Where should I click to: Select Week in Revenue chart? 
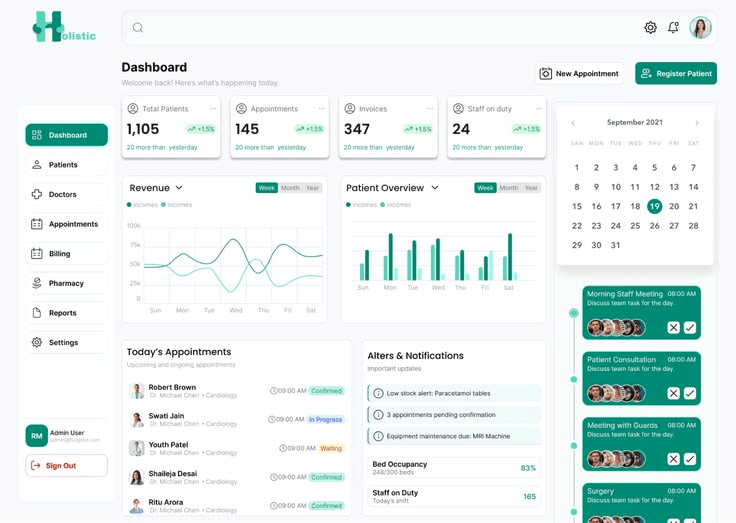click(267, 188)
